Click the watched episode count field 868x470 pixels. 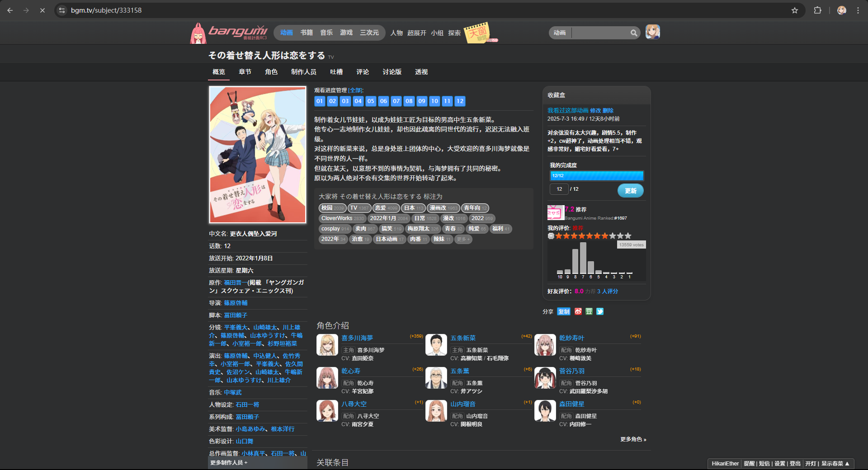tap(559, 189)
